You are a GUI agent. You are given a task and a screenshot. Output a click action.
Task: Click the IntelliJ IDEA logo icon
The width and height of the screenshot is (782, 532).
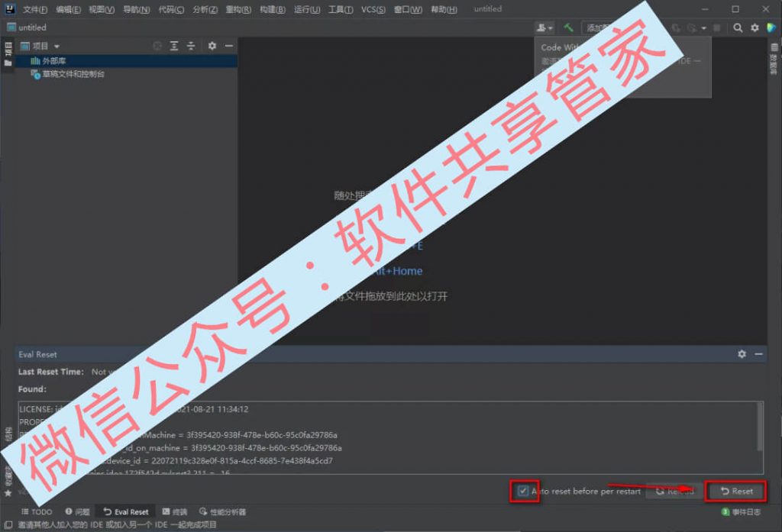click(9, 9)
